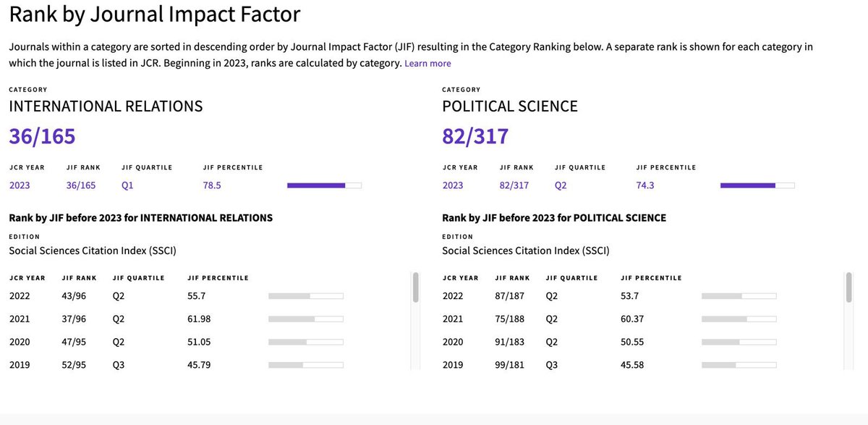This screenshot has height=425, width=868.
Task: Click the 78.5 JIF percentile value
Action: (212, 185)
